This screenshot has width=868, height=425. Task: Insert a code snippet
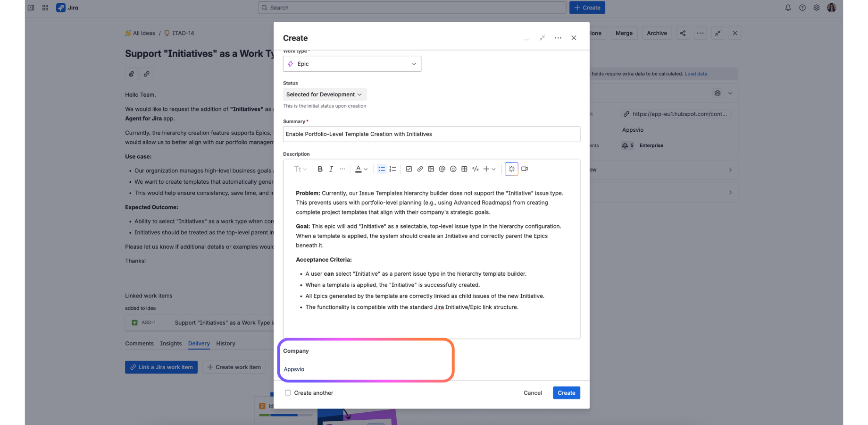[476, 169]
